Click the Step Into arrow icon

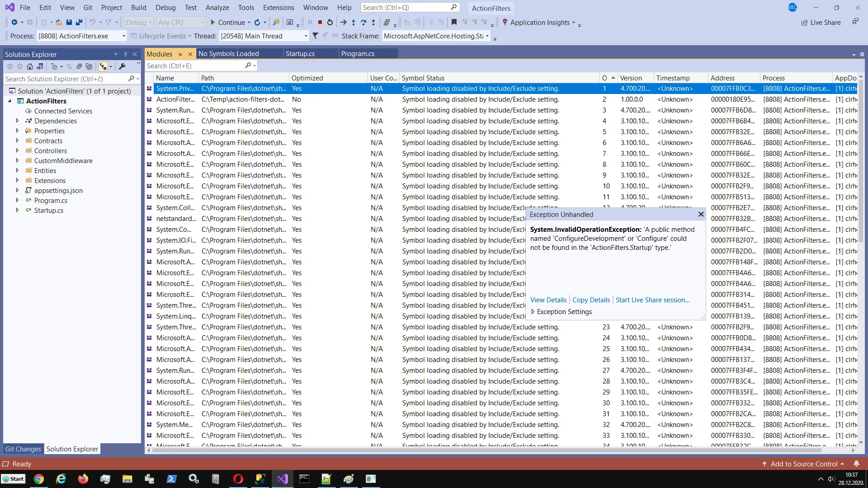pyautogui.click(x=354, y=22)
